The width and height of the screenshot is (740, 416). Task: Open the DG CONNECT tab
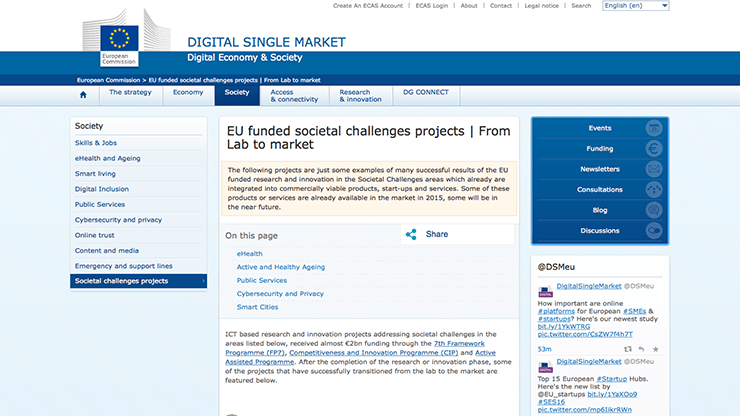click(426, 92)
